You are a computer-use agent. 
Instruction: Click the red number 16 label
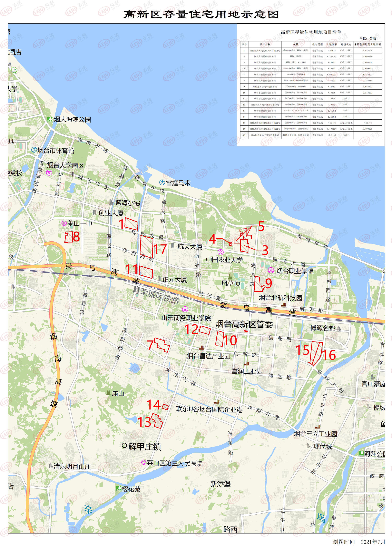coord(329,355)
